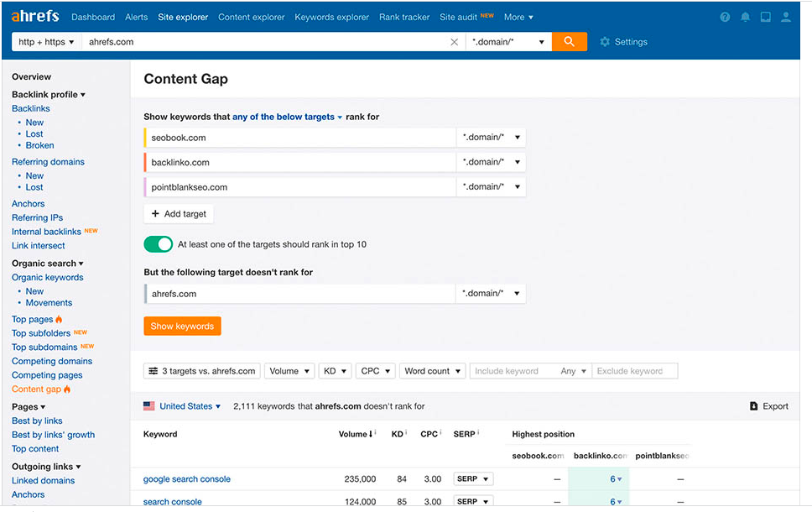This screenshot has height=512, width=812.
Task: Clear the search bar with the X icon
Action: (x=454, y=41)
